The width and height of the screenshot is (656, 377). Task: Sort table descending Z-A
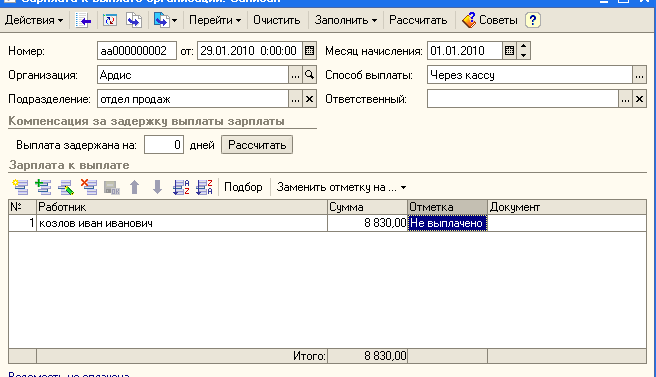[204, 187]
